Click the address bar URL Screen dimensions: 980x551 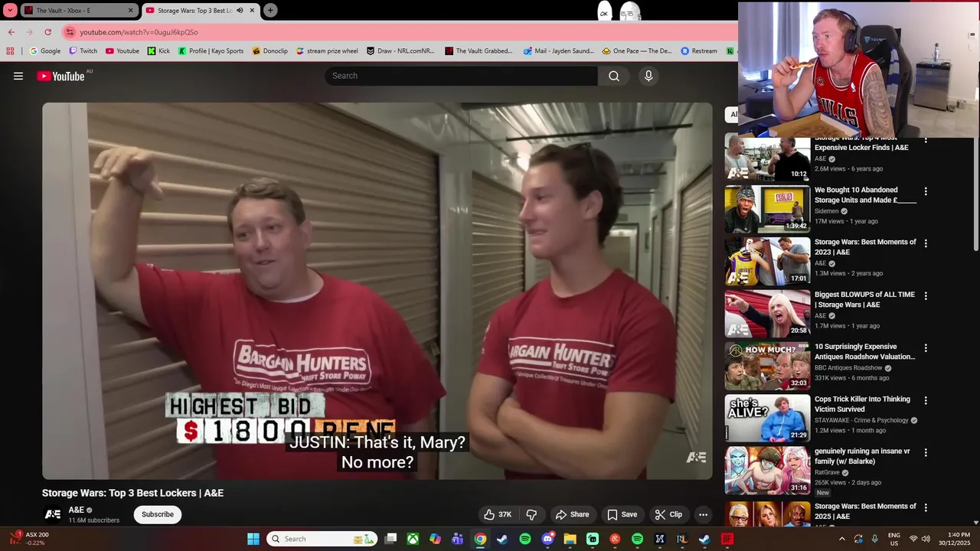click(139, 32)
